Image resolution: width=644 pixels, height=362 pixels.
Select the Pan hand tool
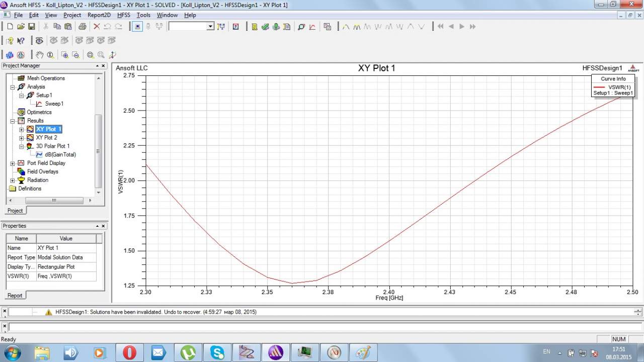(39, 55)
